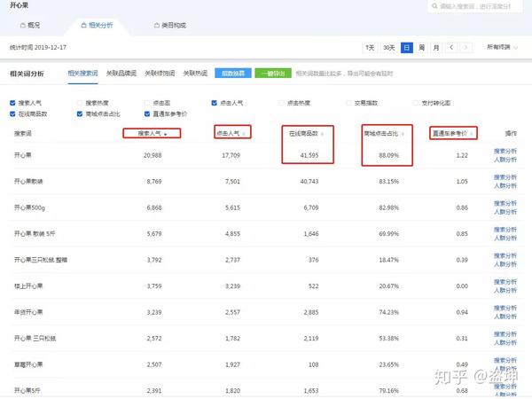532x399 pixels.
Task: Click the 20,988 search popularity value
Action: click(153, 155)
